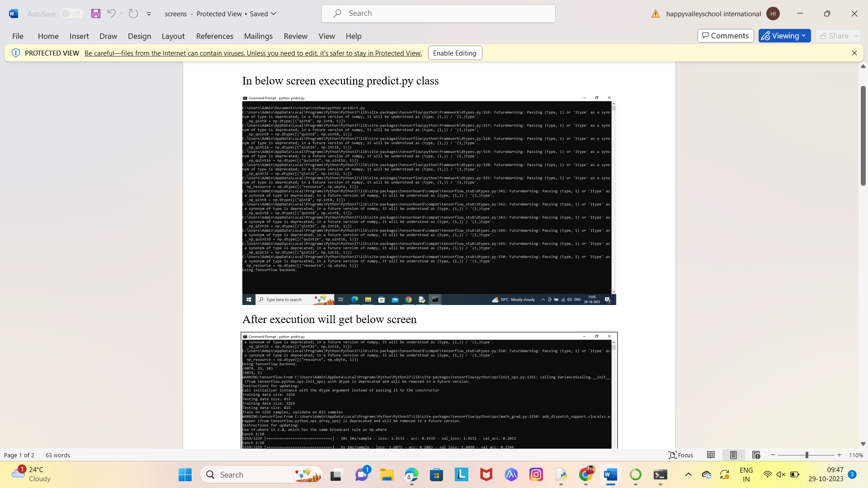Select Web Layout view icon

(x=756, y=455)
